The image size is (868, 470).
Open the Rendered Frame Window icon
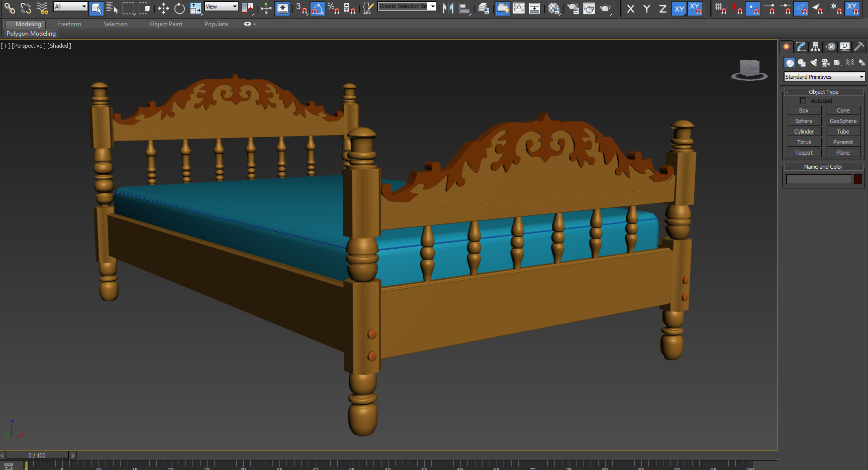tap(589, 8)
